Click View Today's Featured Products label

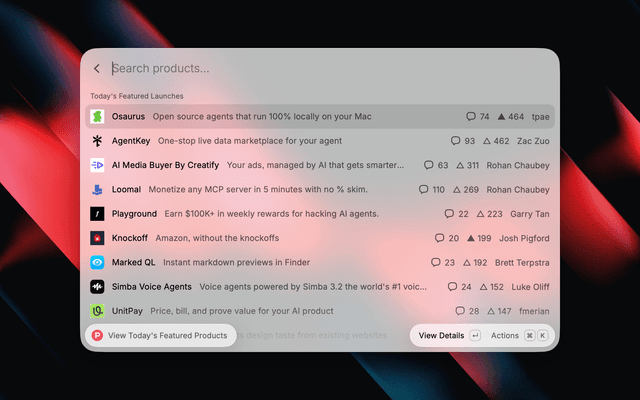167,336
